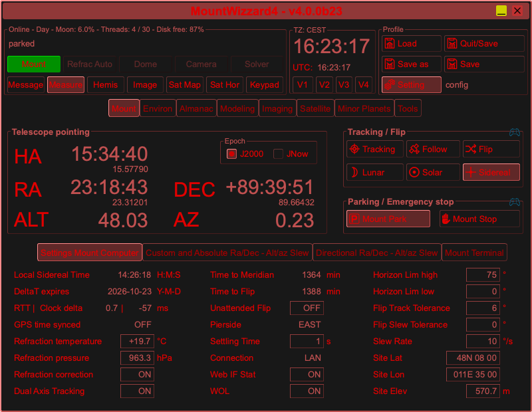Open the Imaging tab
Image resolution: width=532 pixels, height=412 pixels.
pos(277,108)
